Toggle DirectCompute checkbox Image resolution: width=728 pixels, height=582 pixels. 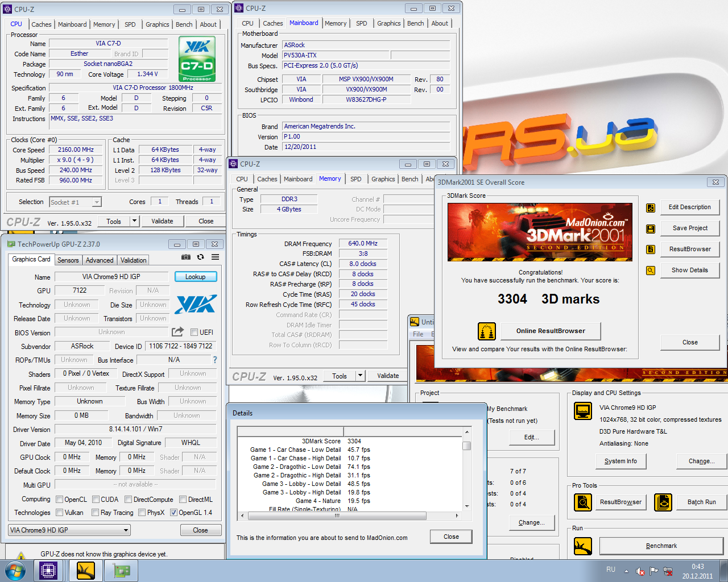point(128,500)
